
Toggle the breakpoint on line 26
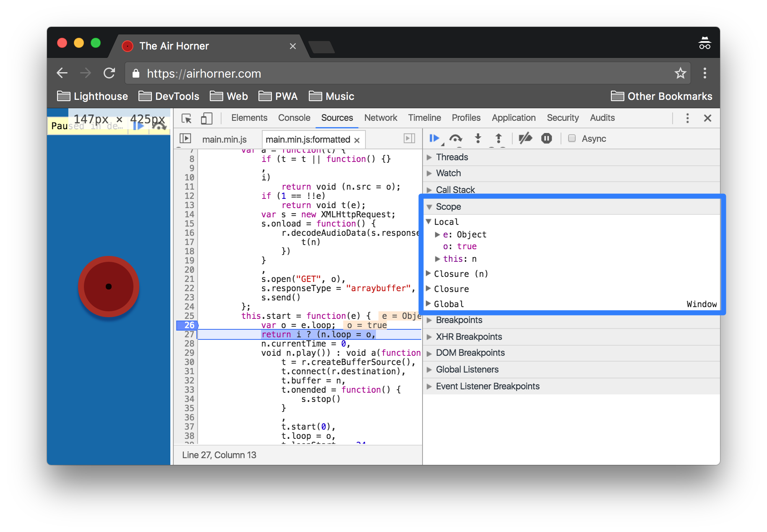point(187,325)
